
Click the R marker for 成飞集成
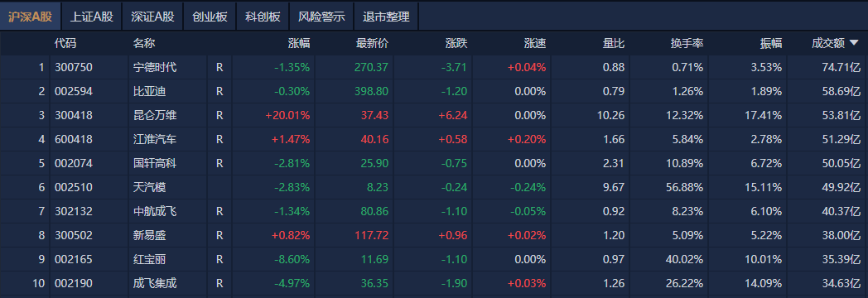coord(219,284)
